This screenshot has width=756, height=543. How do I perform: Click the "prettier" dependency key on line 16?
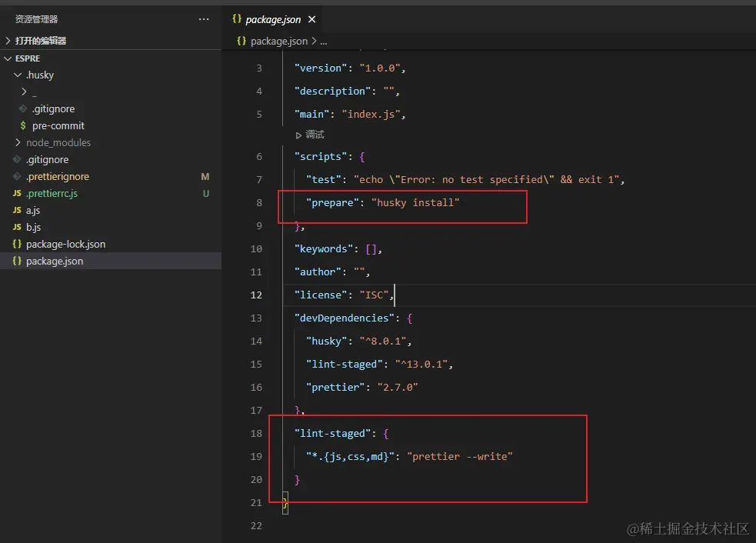click(x=335, y=387)
